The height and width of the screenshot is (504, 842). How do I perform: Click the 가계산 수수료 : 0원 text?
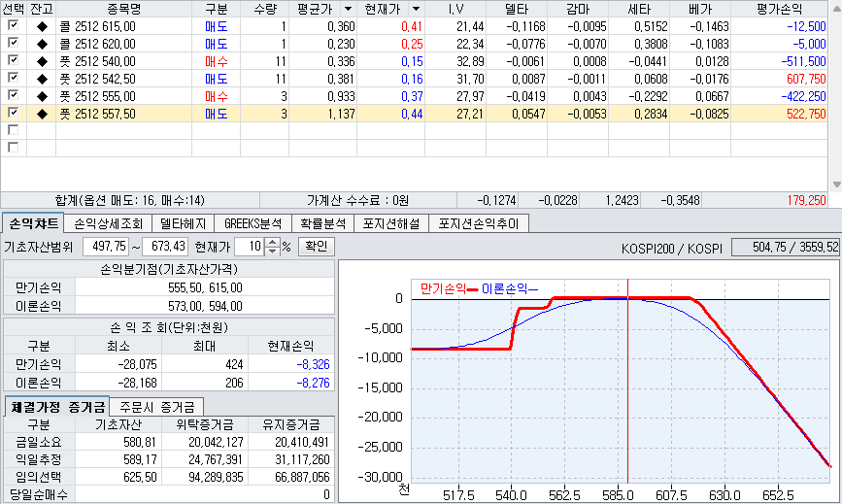358,200
